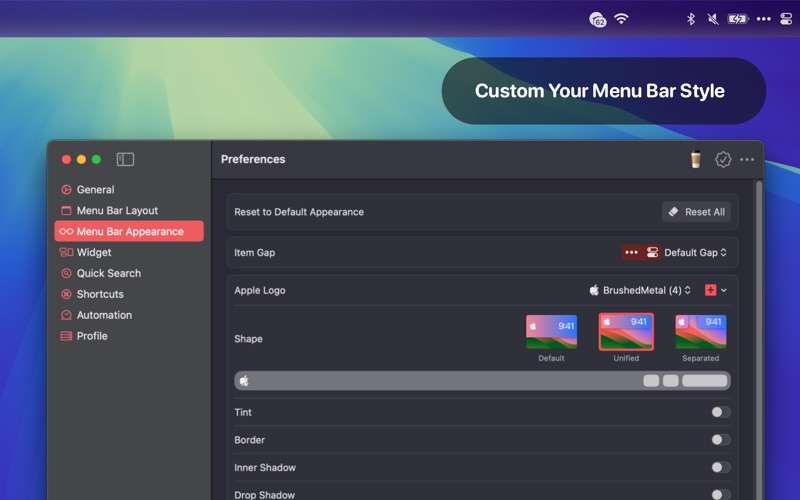
Task: Click the coffee cup icon in Preferences header
Action: (695, 159)
